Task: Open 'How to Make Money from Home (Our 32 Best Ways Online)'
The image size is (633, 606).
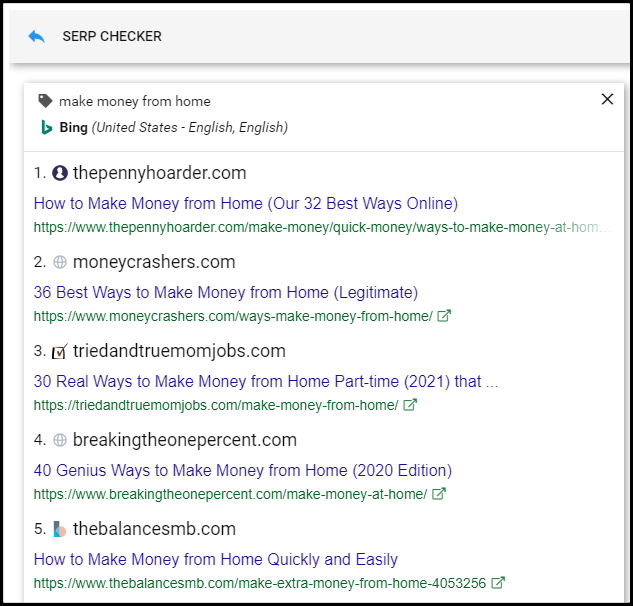Action: click(245, 203)
